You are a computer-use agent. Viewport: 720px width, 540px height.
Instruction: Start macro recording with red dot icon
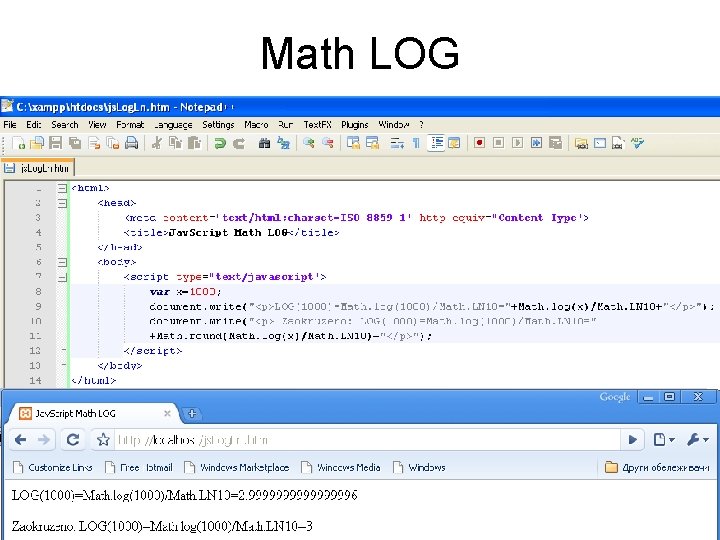pyautogui.click(x=479, y=143)
